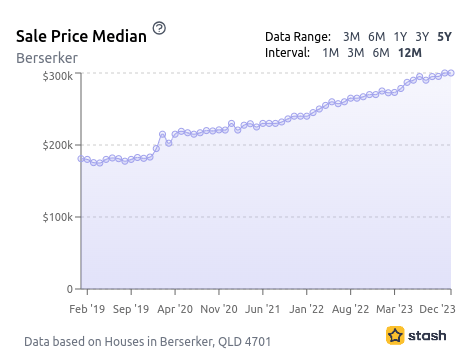This screenshot has width=472, height=363.
Task: Click the Interval label
Action: click(287, 53)
